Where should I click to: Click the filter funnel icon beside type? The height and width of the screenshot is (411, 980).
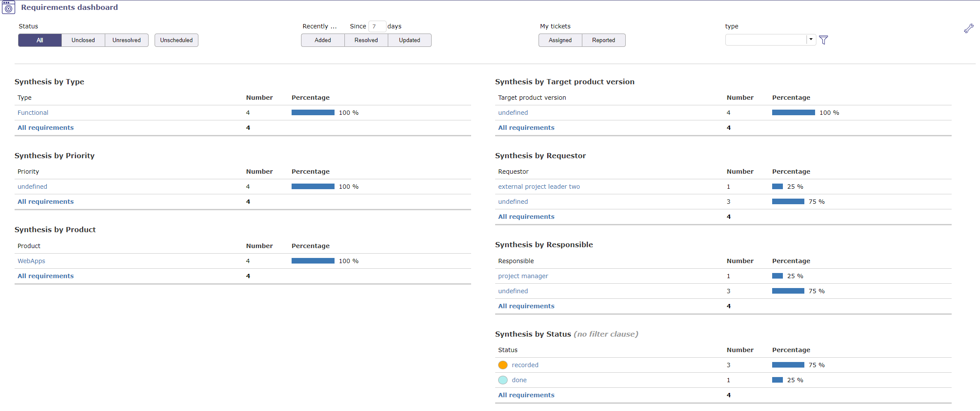click(x=824, y=40)
